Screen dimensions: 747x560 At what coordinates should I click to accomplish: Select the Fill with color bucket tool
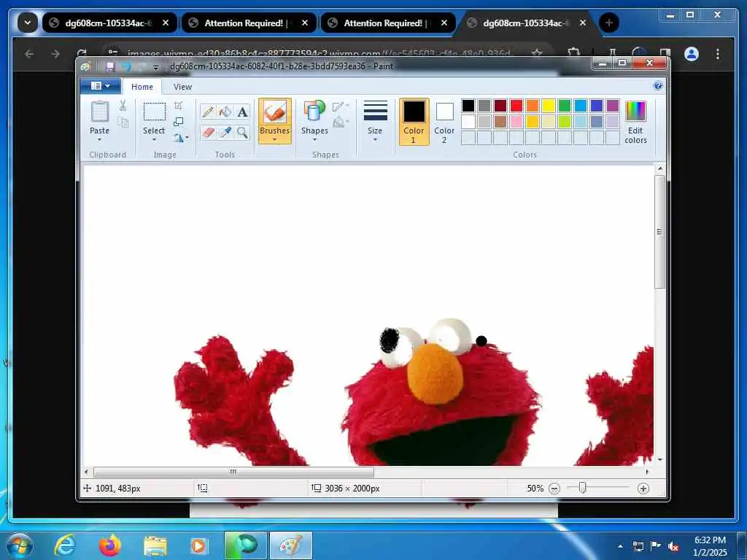click(x=225, y=112)
